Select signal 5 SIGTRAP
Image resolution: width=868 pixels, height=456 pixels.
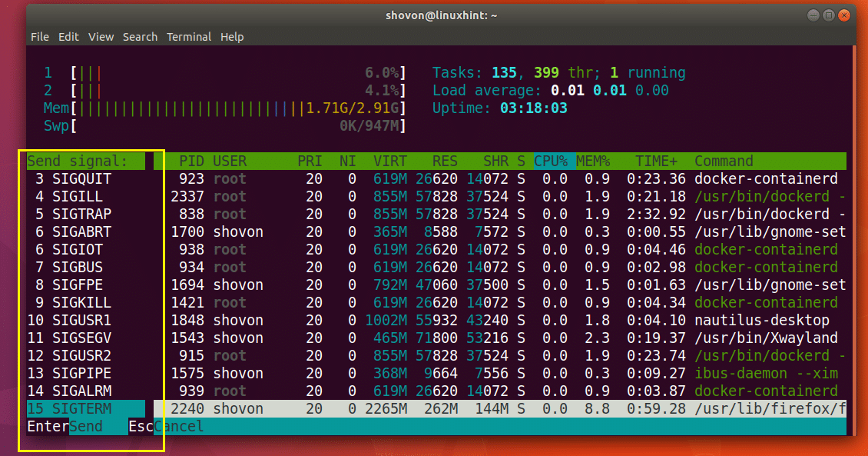point(86,214)
